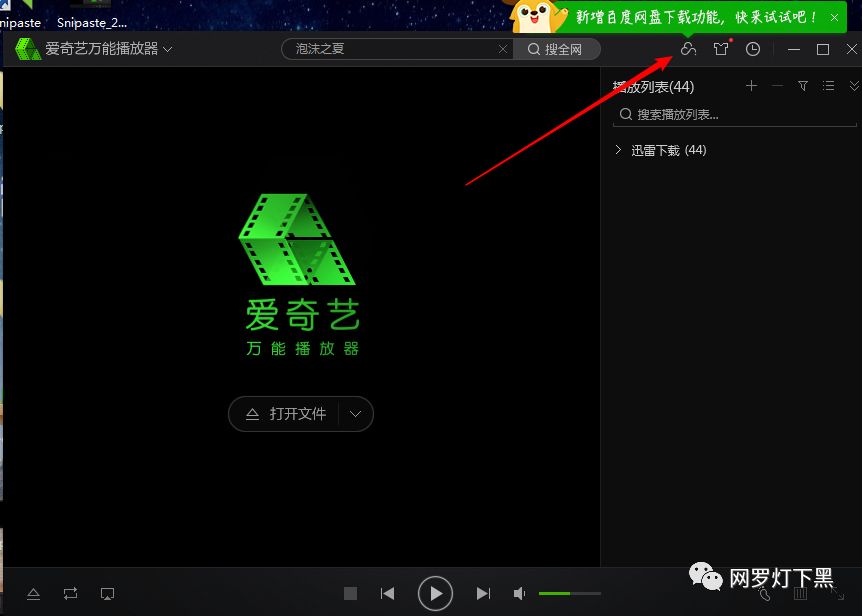Dismiss the green Baidu Netdisk notification banner
This screenshot has height=616, width=862.
(836, 17)
